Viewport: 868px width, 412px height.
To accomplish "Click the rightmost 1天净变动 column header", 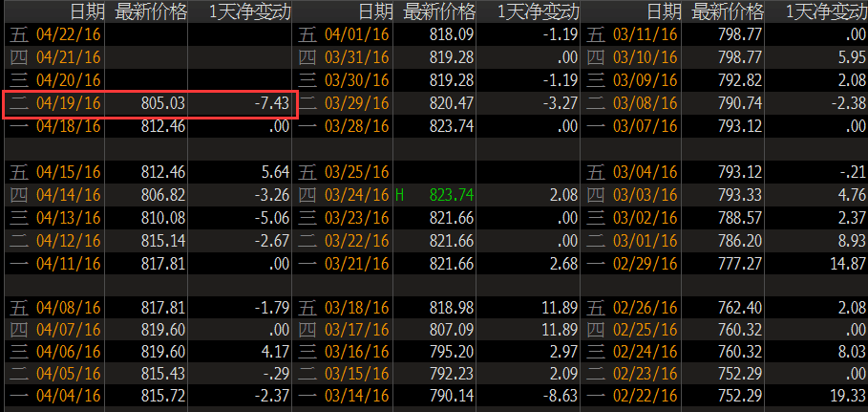I will pyautogui.click(x=825, y=11).
